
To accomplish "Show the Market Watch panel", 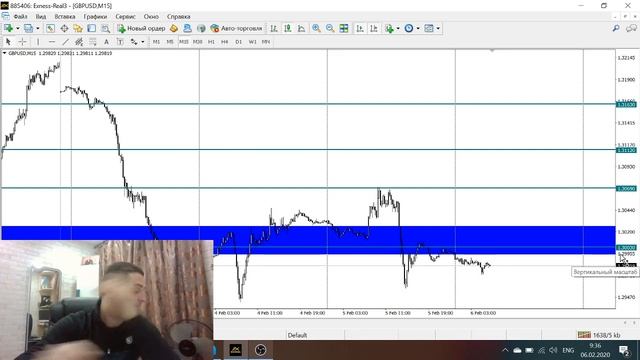I will [50, 28].
